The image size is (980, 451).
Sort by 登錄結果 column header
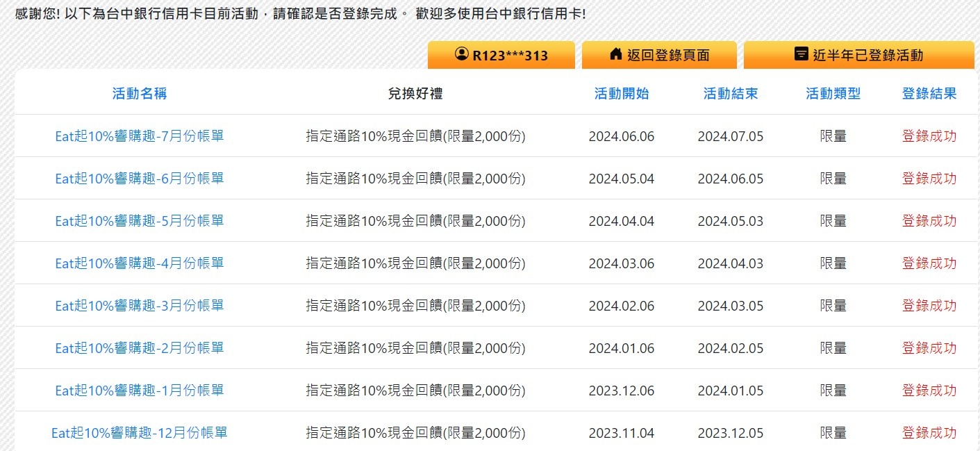click(929, 94)
